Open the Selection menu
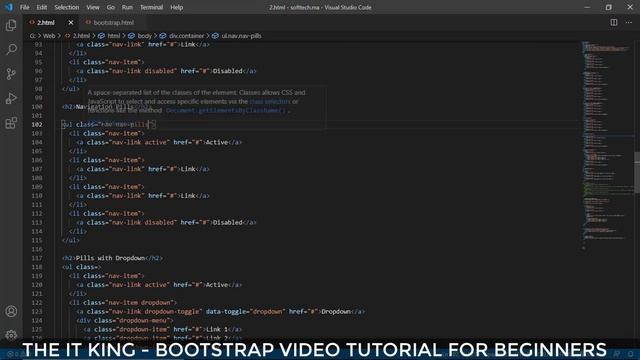The height and width of the screenshot is (360, 640). point(67,7)
